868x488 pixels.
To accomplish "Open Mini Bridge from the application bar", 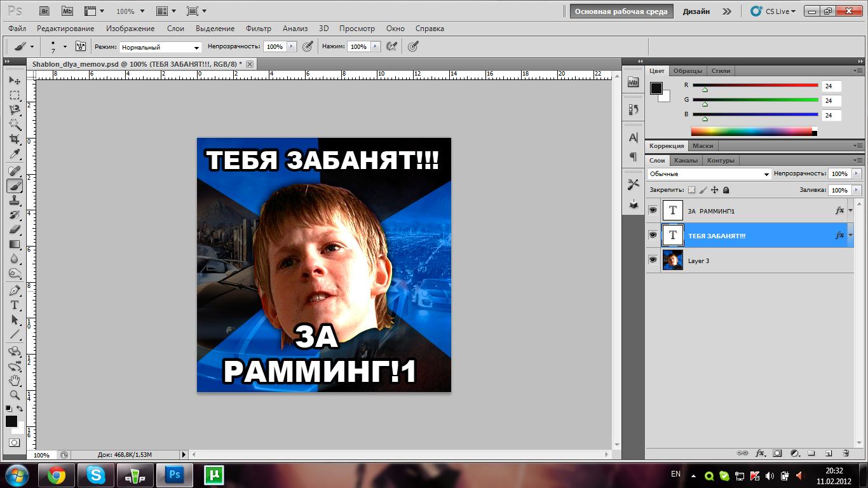I will (67, 11).
